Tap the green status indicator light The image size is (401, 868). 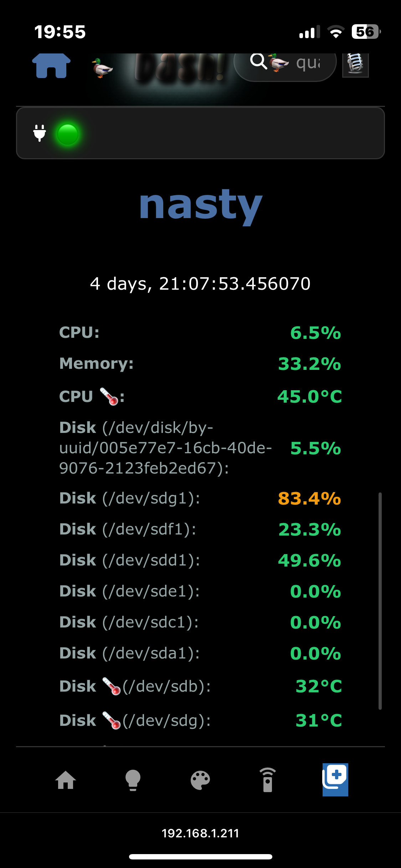[x=68, y=134]
